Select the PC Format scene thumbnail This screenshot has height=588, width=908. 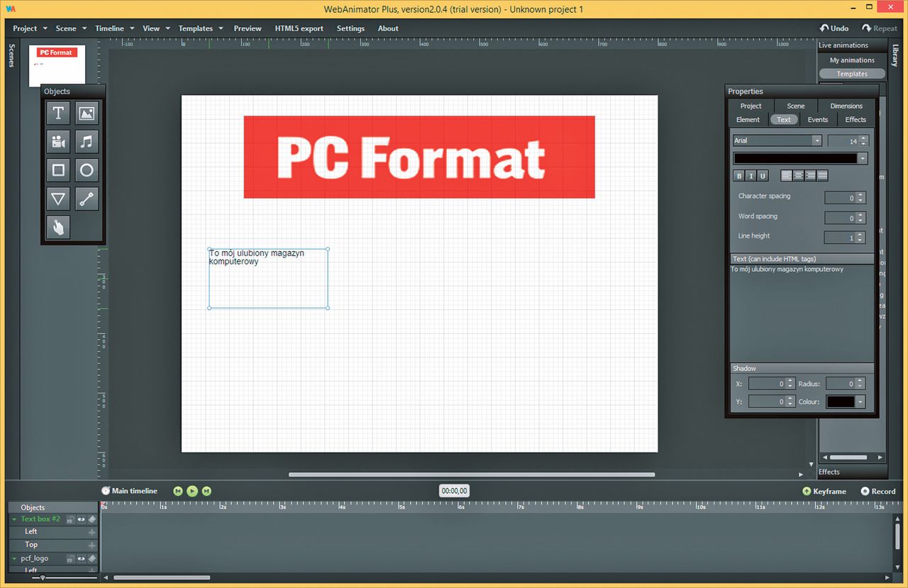(57, 66)
